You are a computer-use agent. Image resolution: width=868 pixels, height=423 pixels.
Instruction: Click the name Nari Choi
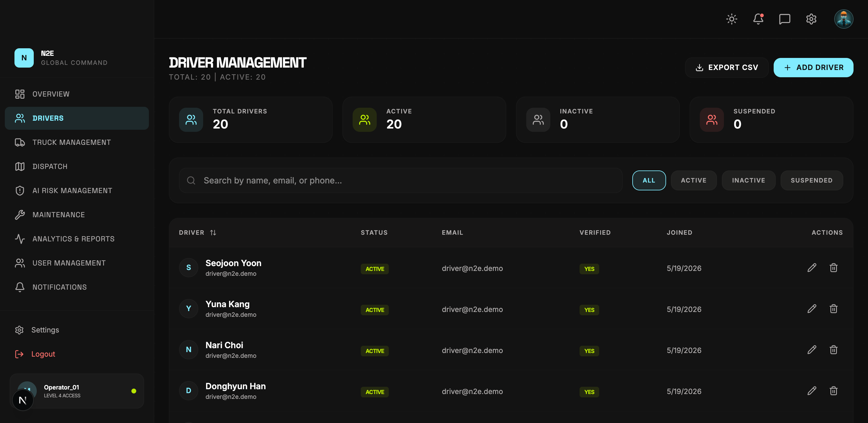pyautogui.click(x=224, y=345)
